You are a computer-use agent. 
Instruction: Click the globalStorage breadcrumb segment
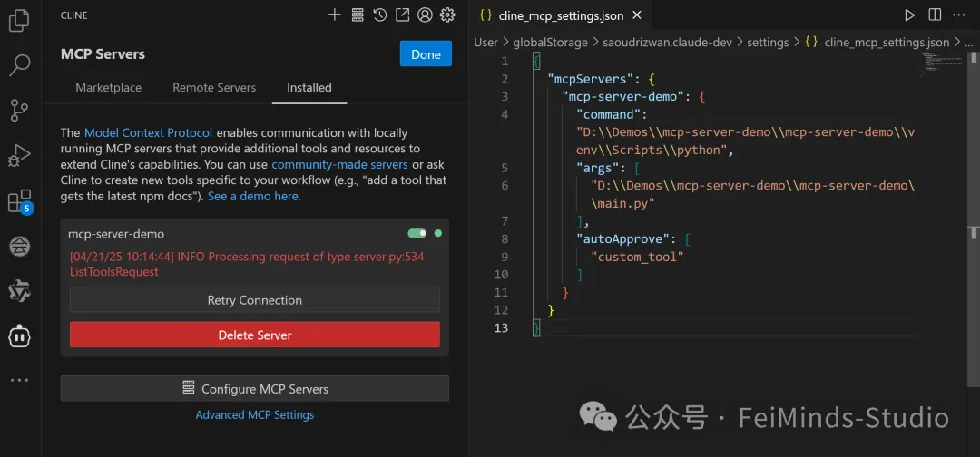tap(550, 43)
